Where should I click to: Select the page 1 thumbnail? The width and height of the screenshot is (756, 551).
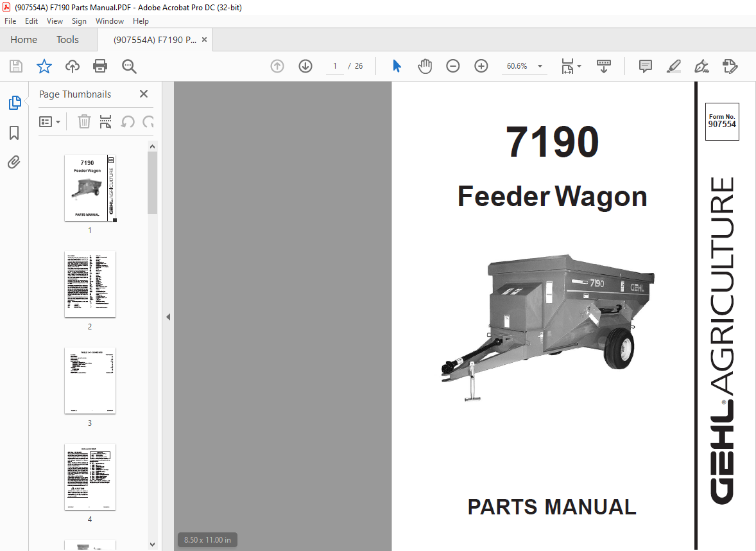(x=90, y=188)
